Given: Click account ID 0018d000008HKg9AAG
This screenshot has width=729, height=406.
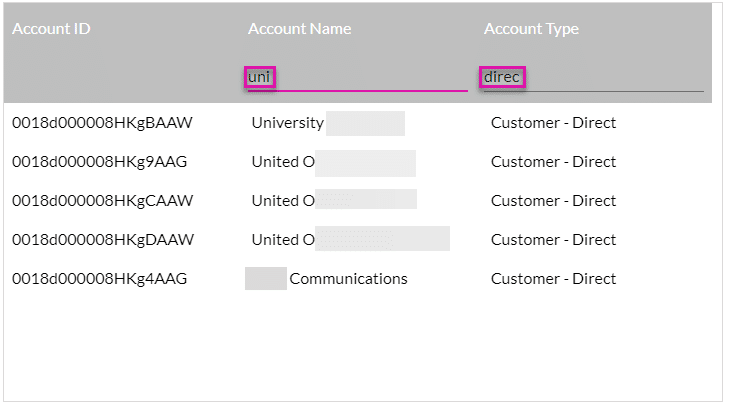Looking at the screenshot, I should [x=99, y=162].
